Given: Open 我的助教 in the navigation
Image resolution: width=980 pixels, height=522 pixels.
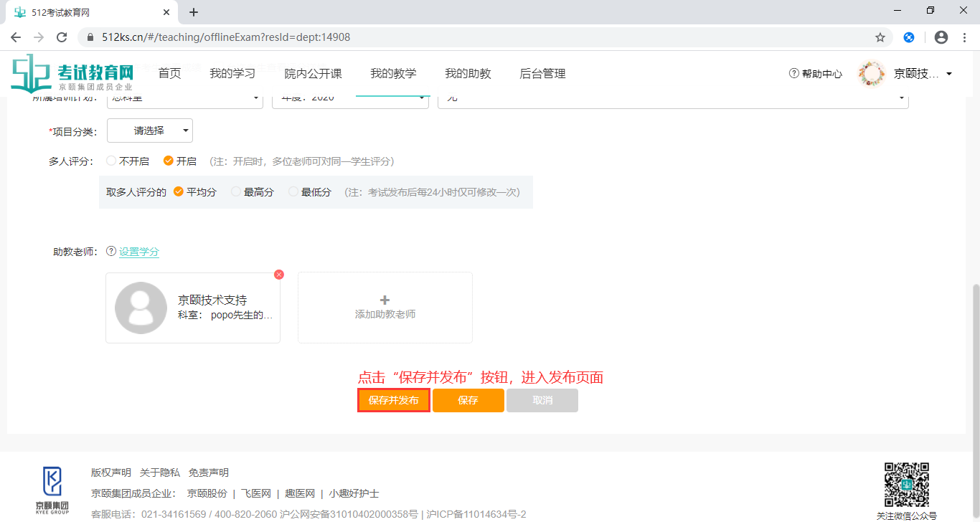Looking at the screenshot, I should [x=468, y=73].
